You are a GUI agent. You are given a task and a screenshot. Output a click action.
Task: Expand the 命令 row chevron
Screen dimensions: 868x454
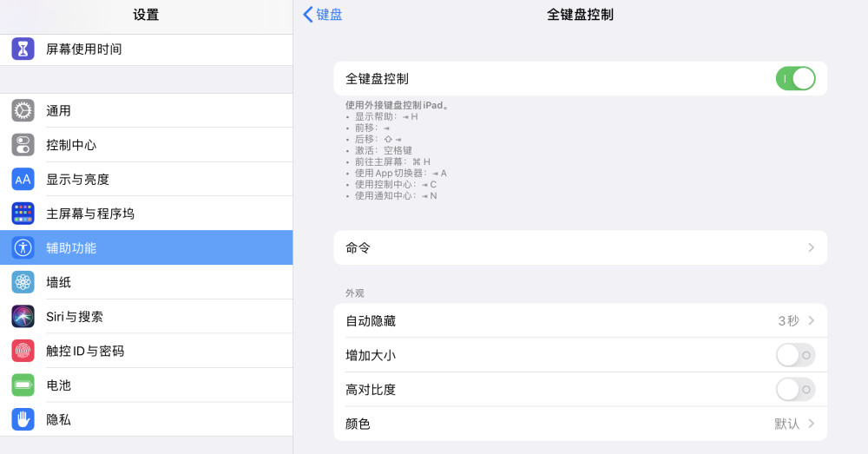tap(811, 247)
